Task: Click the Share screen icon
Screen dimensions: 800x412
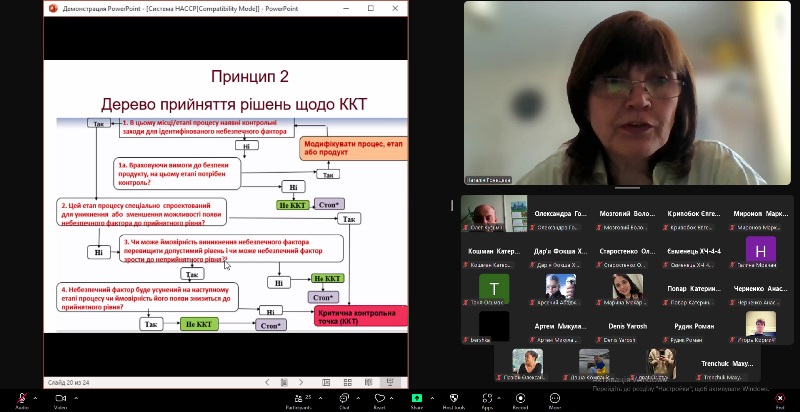Action: (417, 398)
